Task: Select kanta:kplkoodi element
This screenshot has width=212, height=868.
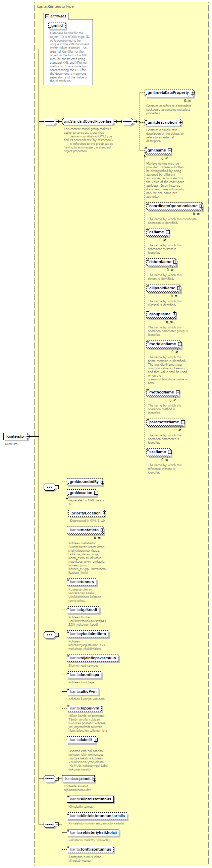Action: 83,610
